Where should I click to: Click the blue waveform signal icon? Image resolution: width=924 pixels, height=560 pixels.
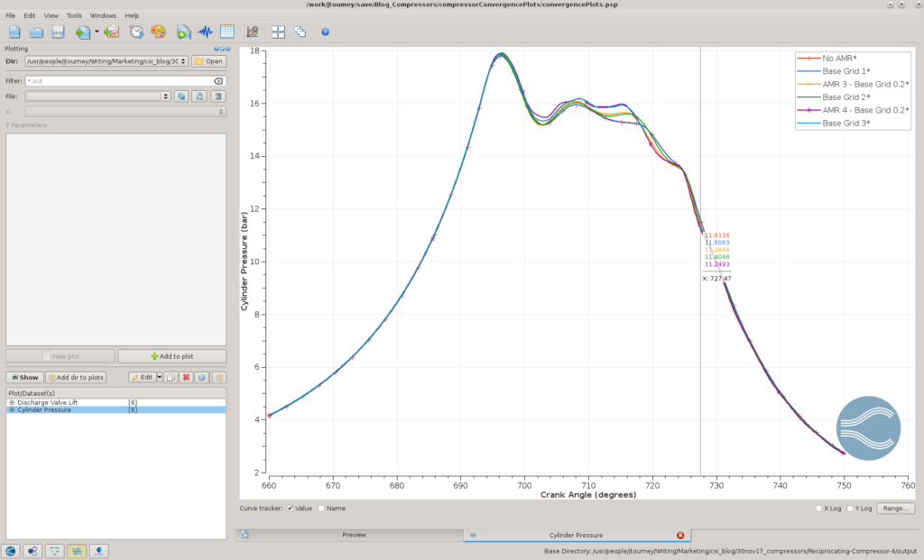(x=205, y=32)
